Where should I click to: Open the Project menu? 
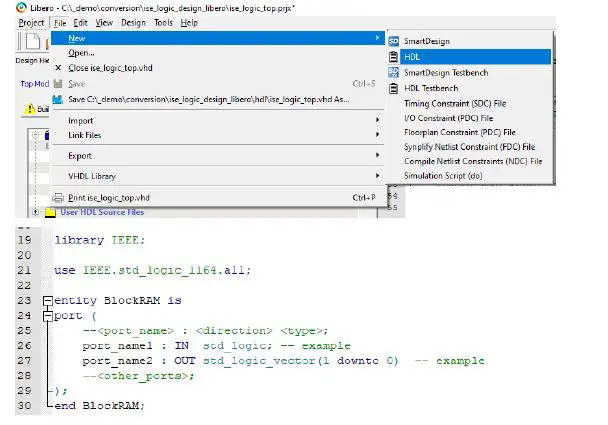[x=31, y=23]
